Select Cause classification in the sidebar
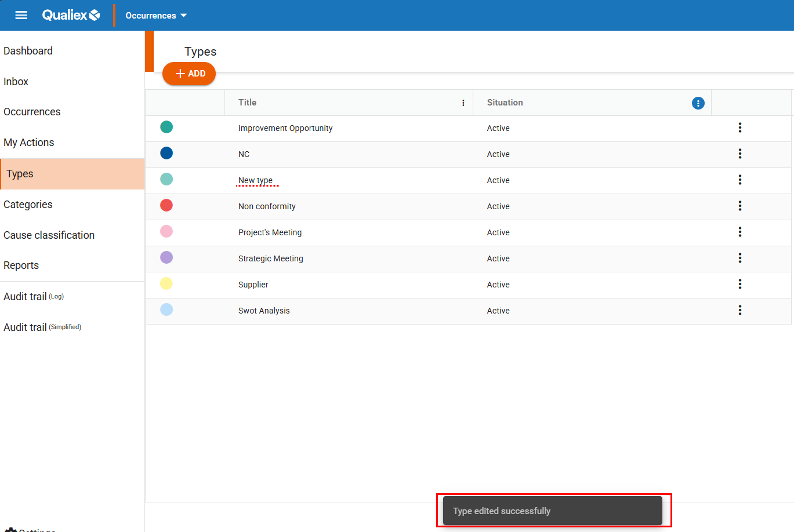The height and width of the screenshot is (532, 794). point(49,235)
